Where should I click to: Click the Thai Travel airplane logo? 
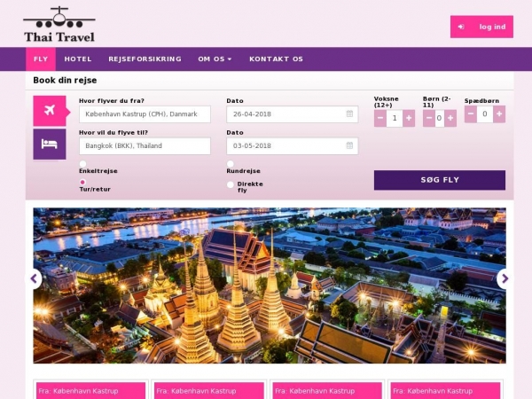click(59, 24)
